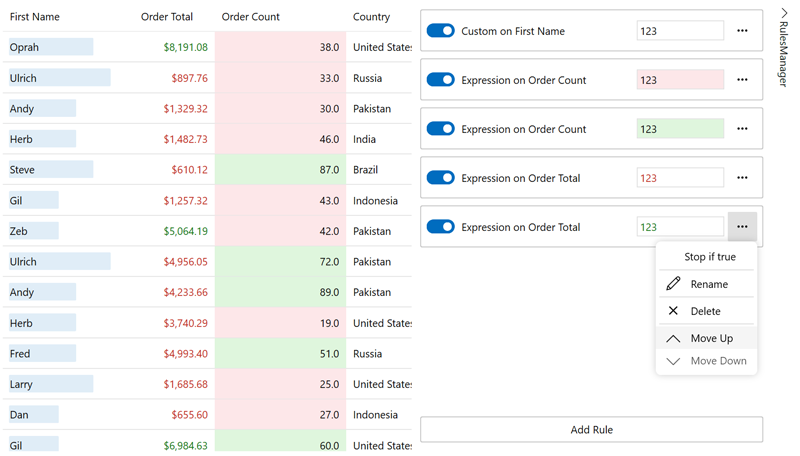The width and height of the screenshot is (800, 456).
Task: Sort by the First Name column header
Action: [x=35, y=17]
